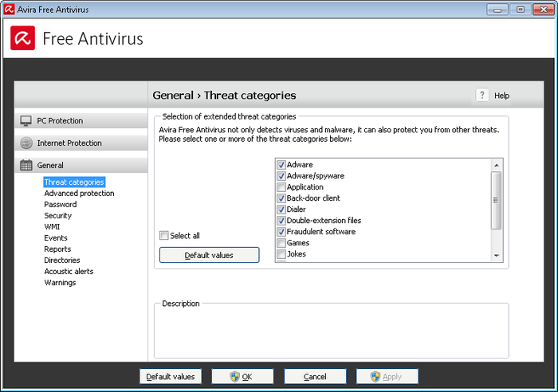Viewport: 558px width, 392px height.
Task: Click the shield icon on the Apply button
Action: [375, 376]
